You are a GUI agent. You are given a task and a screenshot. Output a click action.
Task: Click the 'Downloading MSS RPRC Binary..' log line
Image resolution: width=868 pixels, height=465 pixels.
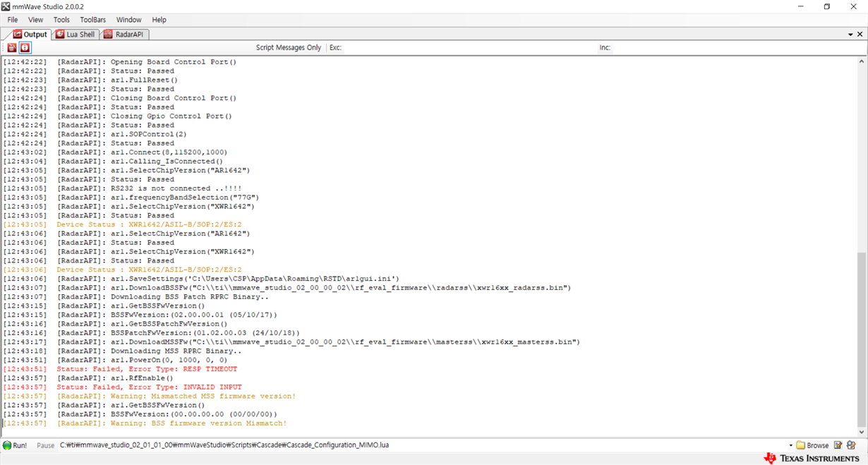pyautogui.click(x=122, y=351)
